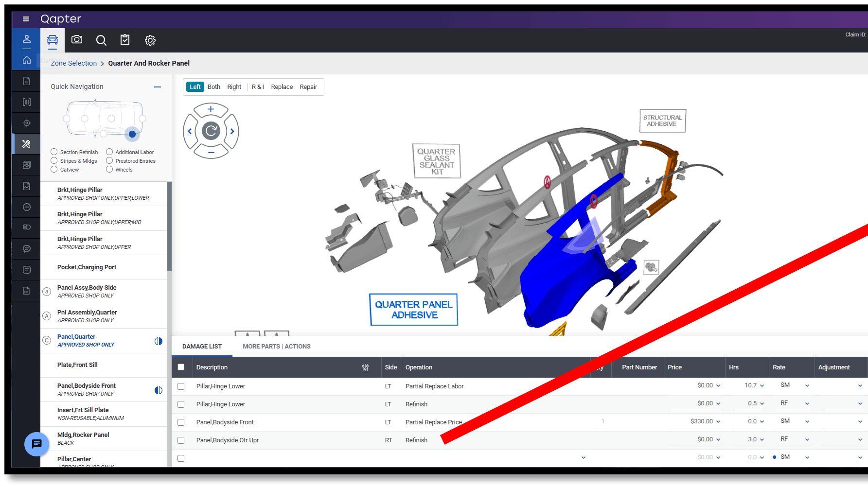
Task: Click the hamburger menu next to Qapter
Action: pos(26,19)
